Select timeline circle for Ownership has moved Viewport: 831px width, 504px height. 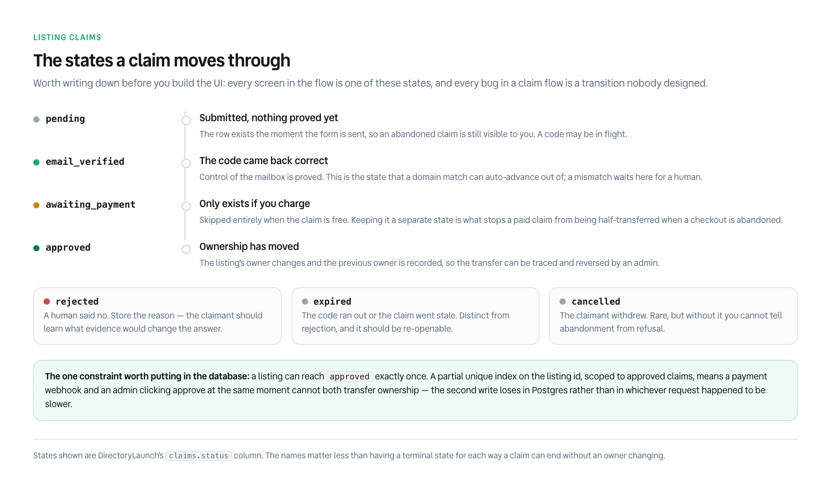click(x=186, y=249)
